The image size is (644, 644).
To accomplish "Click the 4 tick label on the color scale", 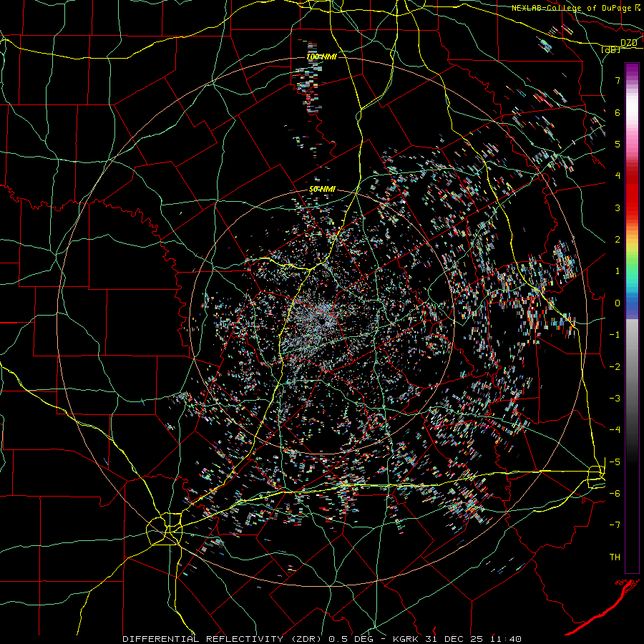I will click(618, 176).
